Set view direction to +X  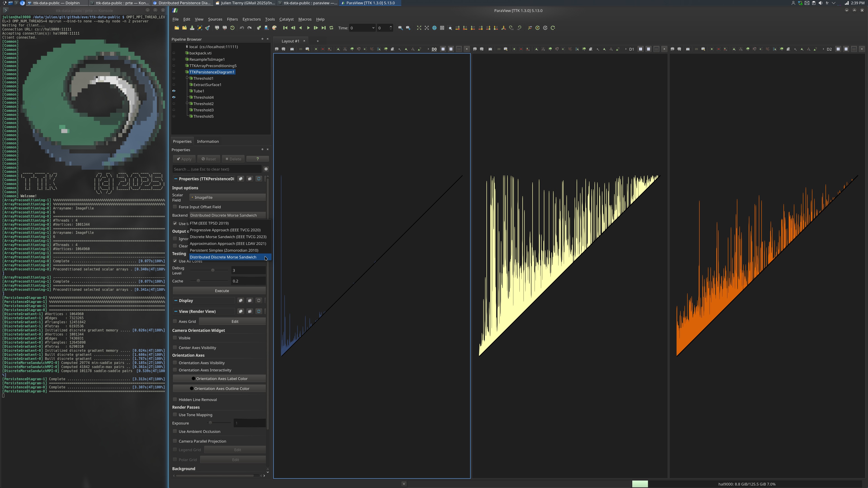pyautogui.click(x=458, y=28)
